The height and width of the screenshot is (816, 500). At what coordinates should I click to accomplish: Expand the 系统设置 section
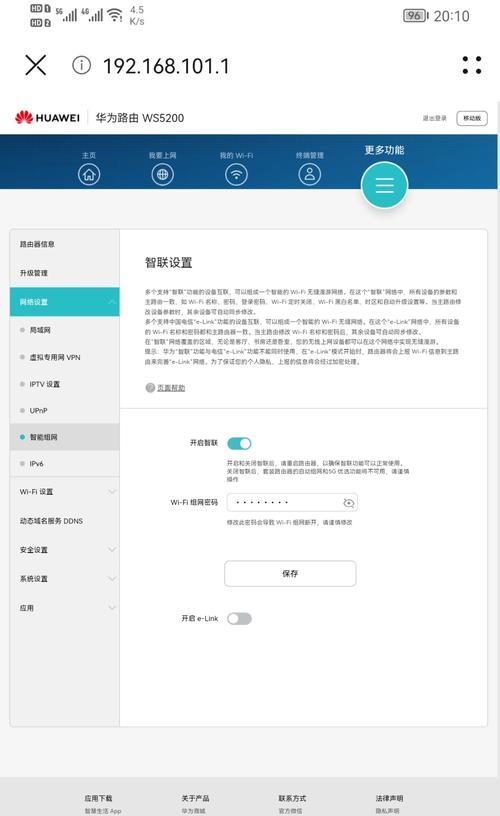(x=65, y=579)
